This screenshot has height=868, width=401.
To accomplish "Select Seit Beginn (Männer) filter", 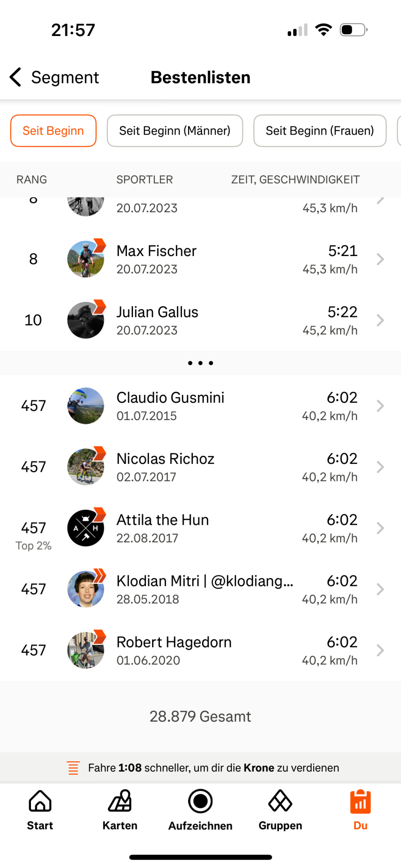I will coord(175,131).
